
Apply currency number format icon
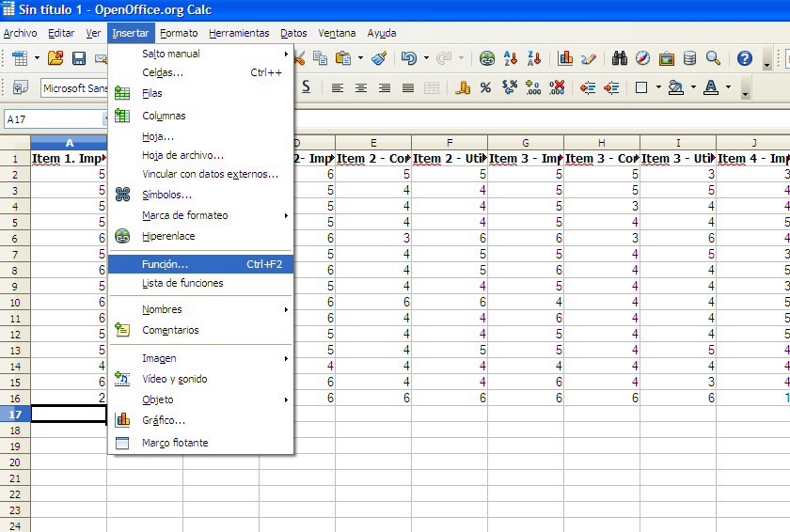[x=463, y=87]
